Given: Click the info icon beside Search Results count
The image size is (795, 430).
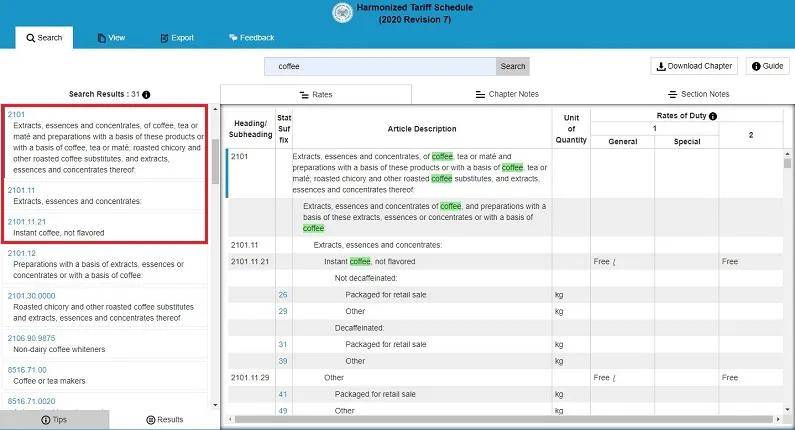Looking at the screenshot, I should (x=146, y=95).
